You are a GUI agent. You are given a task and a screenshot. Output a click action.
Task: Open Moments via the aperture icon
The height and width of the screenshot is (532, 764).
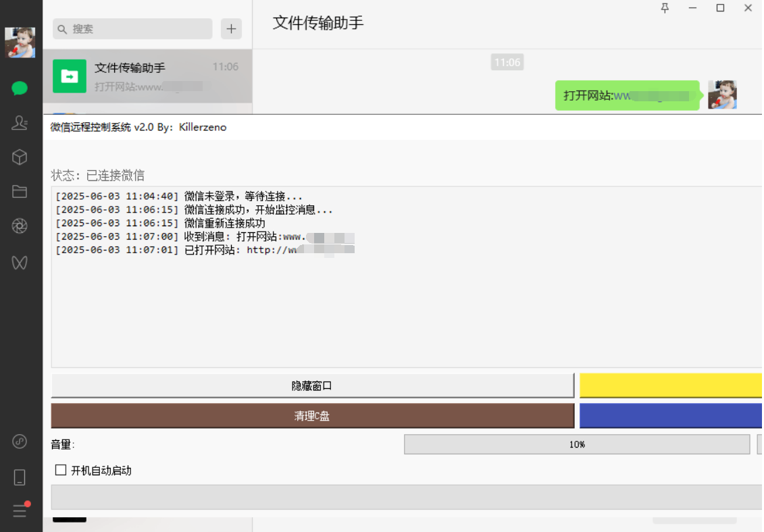tap(19, 225)
